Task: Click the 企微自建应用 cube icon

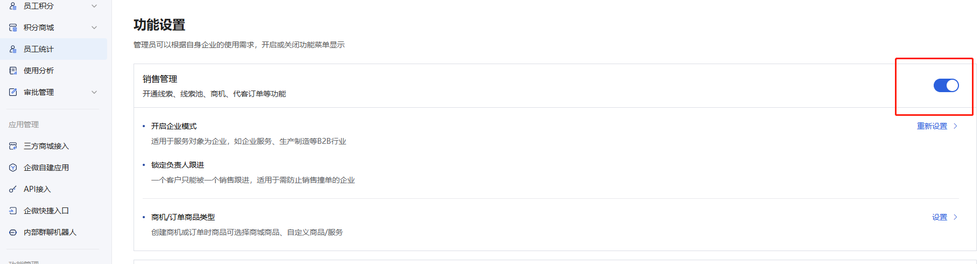Action: pyautogui.click(x=13, y=168)
